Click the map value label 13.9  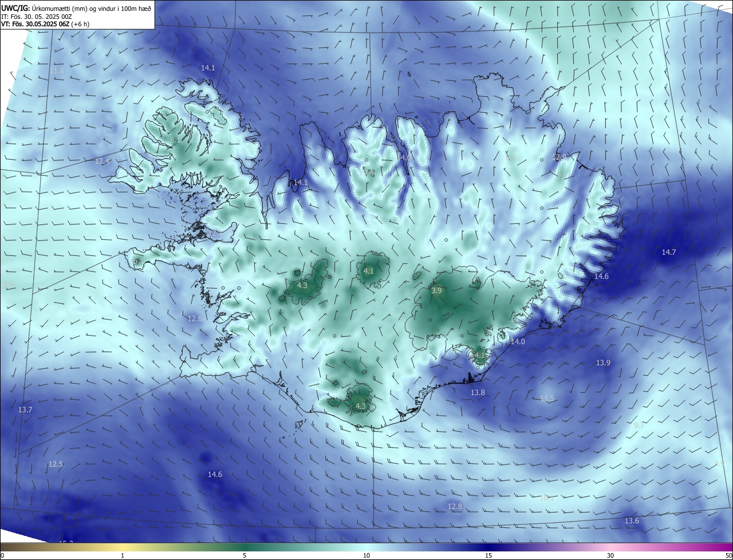pos(603,362)
